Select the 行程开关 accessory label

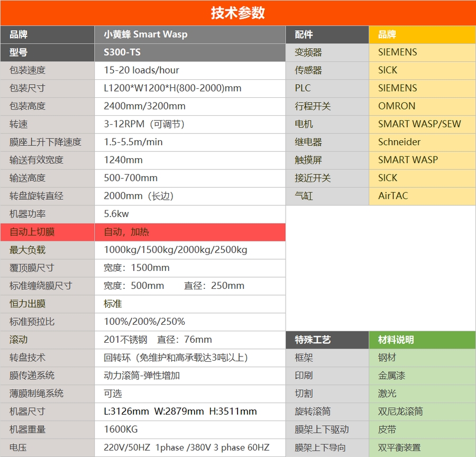tap(327, 106)
